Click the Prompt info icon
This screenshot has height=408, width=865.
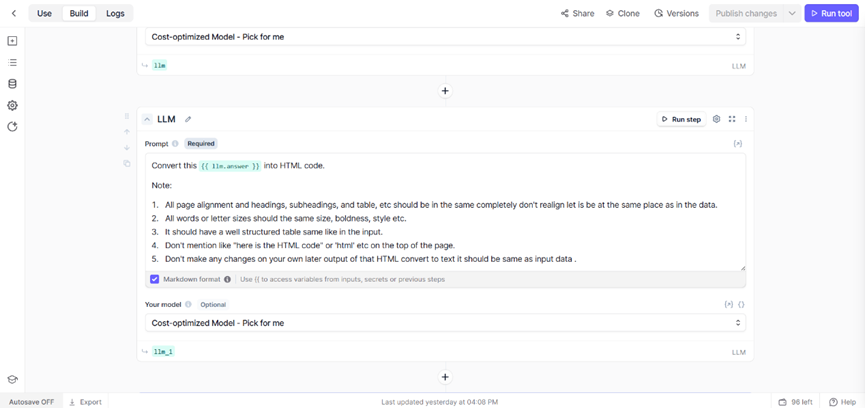(x=175, y=143)
